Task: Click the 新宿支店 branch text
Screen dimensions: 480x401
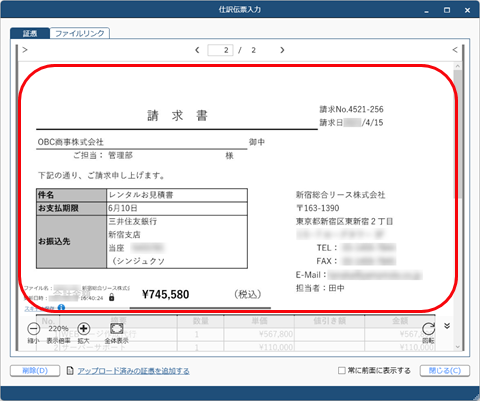Action: [124, 235]
